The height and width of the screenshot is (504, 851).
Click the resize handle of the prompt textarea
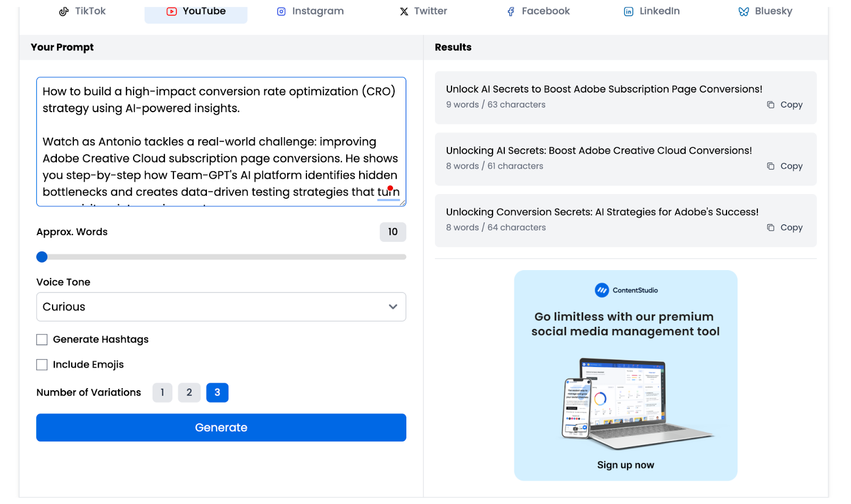pos(403,203)
